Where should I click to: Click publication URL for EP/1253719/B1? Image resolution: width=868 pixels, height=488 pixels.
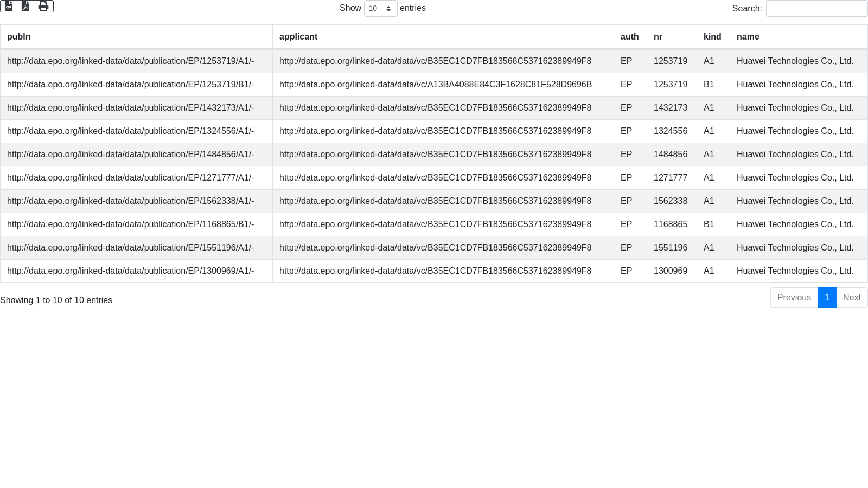(130, 85)
